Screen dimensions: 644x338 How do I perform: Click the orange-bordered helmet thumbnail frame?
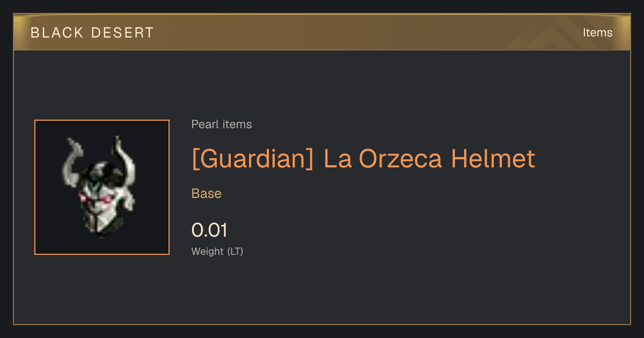(x=102, y=187)
